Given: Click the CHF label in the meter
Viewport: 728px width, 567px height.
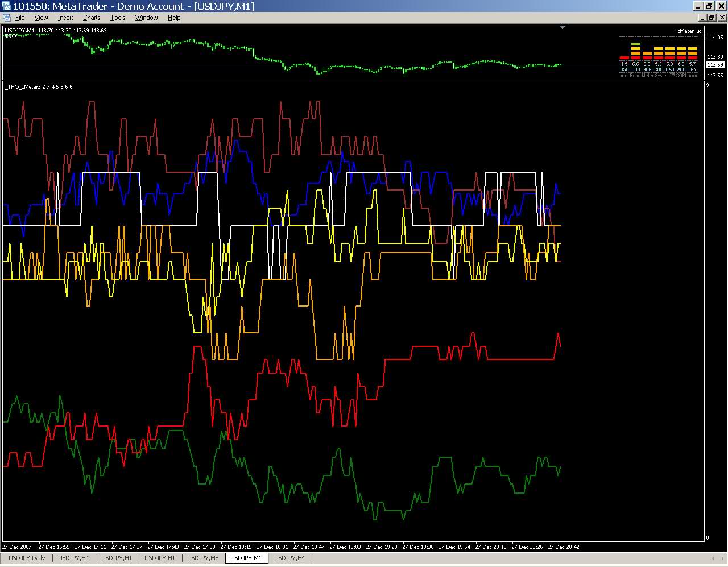Looking at the screenshot, I should pyautogui.click(x=659, y=70).
